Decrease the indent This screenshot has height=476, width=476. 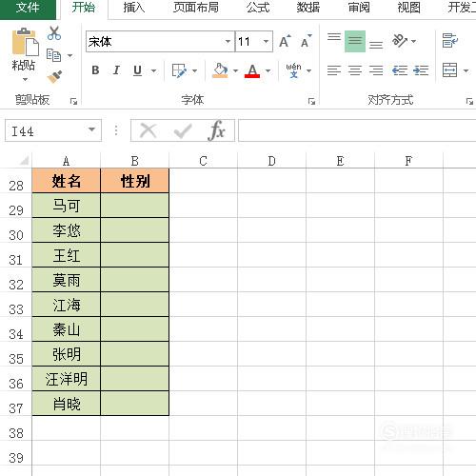[400, 70]
